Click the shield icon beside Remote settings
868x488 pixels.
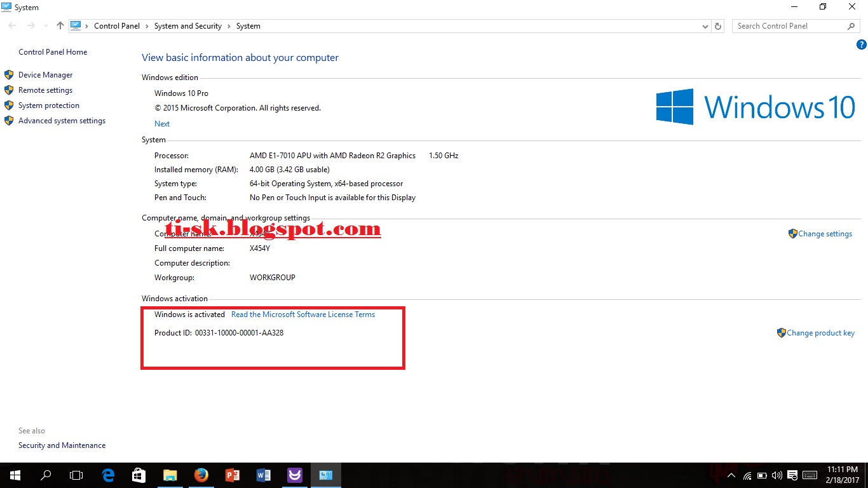click(9, 90)
